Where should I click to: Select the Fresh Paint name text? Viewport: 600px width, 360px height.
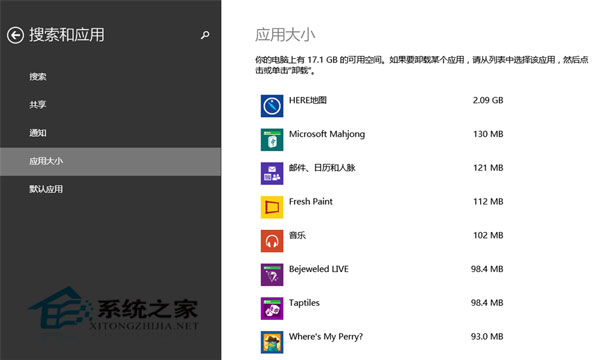click(x=311, y=202)
